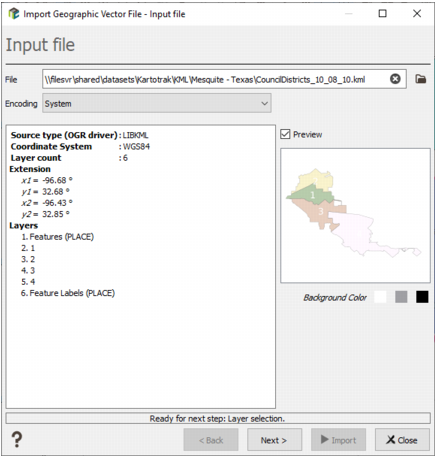The width and height of the screenshot is (438, 458).
Task: Clear the file path with the X icon
Action: pos(395,79)
